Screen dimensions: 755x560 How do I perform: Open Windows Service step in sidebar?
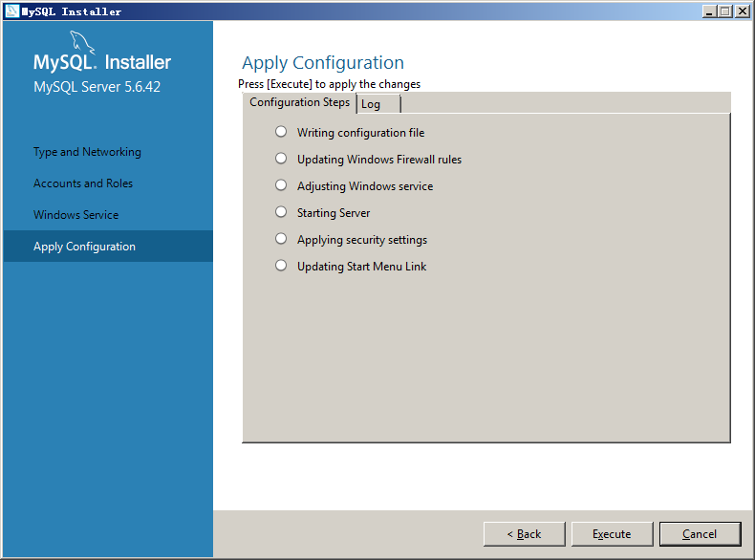click(x=76, y=215)
